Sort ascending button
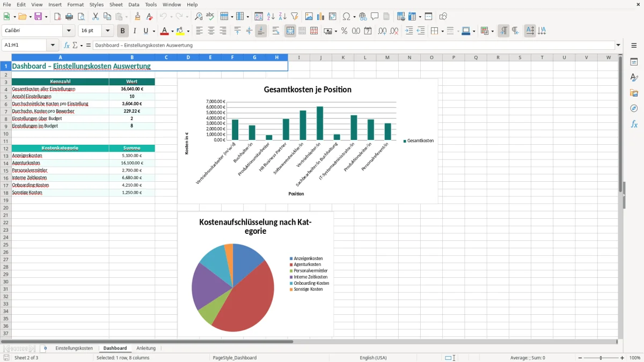The image size is (644, 362). pos(271,17)
